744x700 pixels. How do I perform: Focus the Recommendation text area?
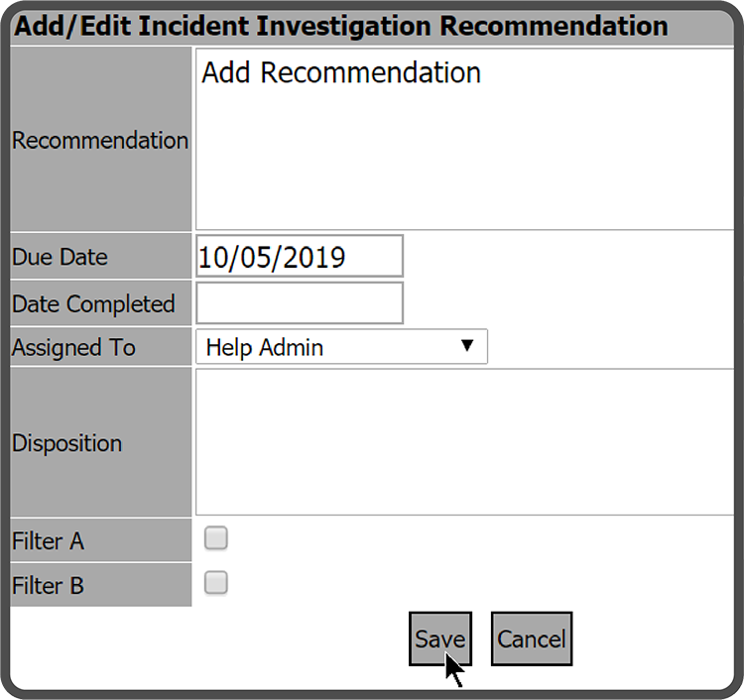click(x=466, y=159)
